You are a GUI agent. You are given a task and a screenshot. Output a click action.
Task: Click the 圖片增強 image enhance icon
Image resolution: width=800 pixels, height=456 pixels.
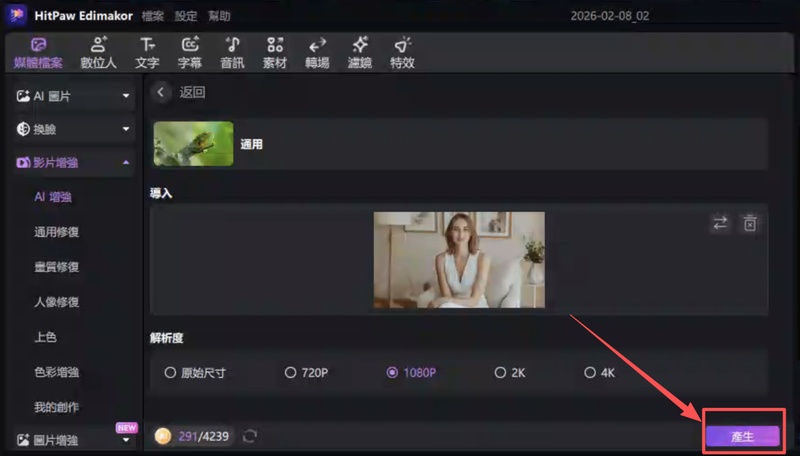23,440
